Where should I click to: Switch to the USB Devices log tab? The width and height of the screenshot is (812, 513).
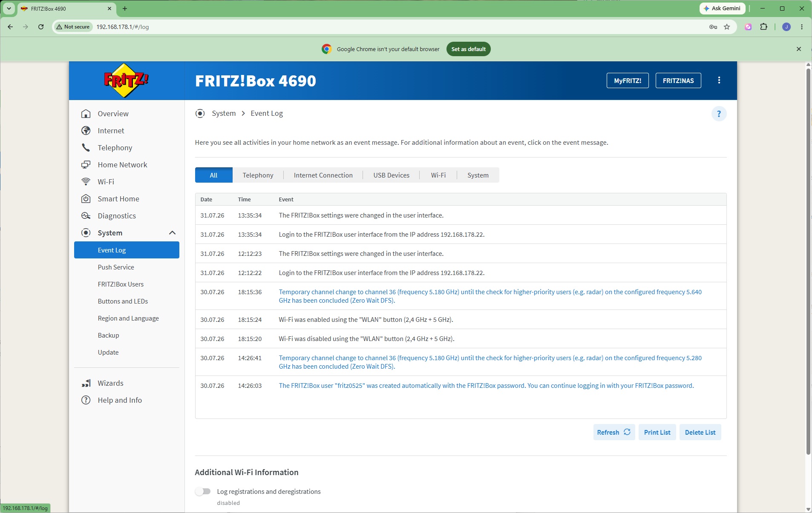pos(391,175)
